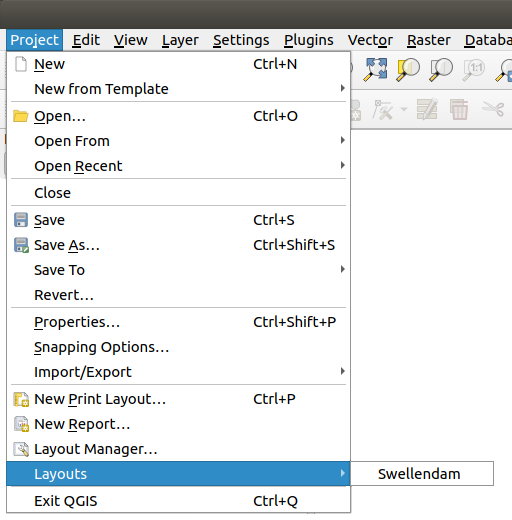Expand the Import/Export submenu arrow
The width and height of the screenshot is (512, 520).
click(x=342, y=371)
